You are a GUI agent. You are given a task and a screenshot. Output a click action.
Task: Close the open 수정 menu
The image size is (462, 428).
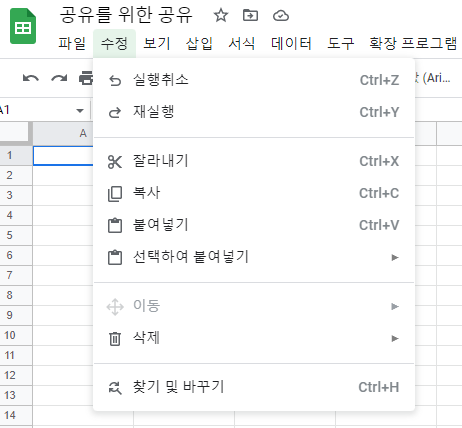[114, 43]
